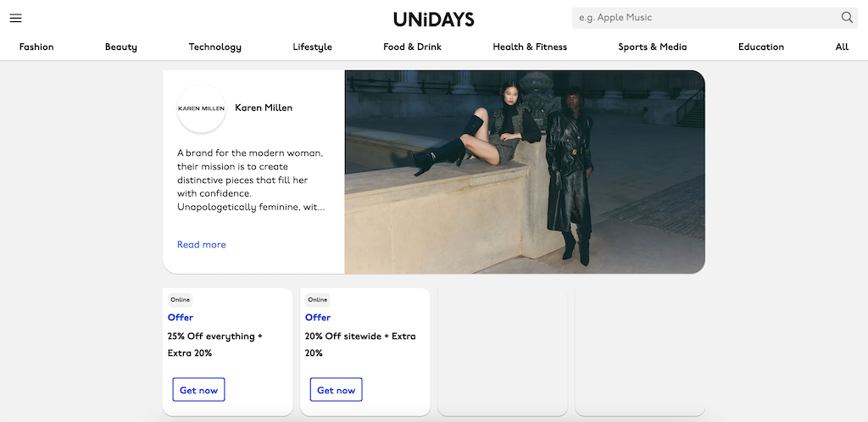This screenshot has width=868, height=422.
Task: Click the Karen Millen round logo
Action: tap(201, 108)
